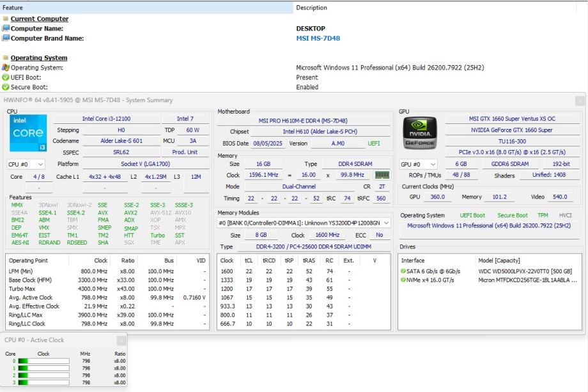Click the memory module chip icon

(x=382, y=175)
